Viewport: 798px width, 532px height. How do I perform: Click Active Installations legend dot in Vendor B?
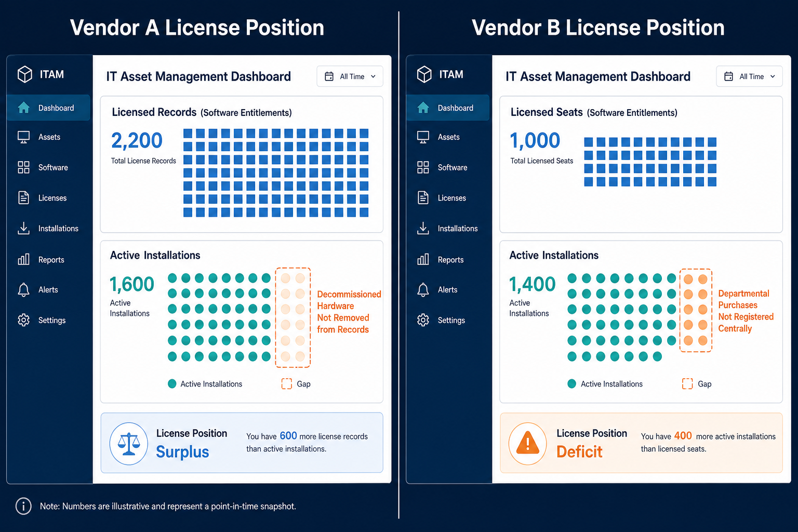coord(572,384)
